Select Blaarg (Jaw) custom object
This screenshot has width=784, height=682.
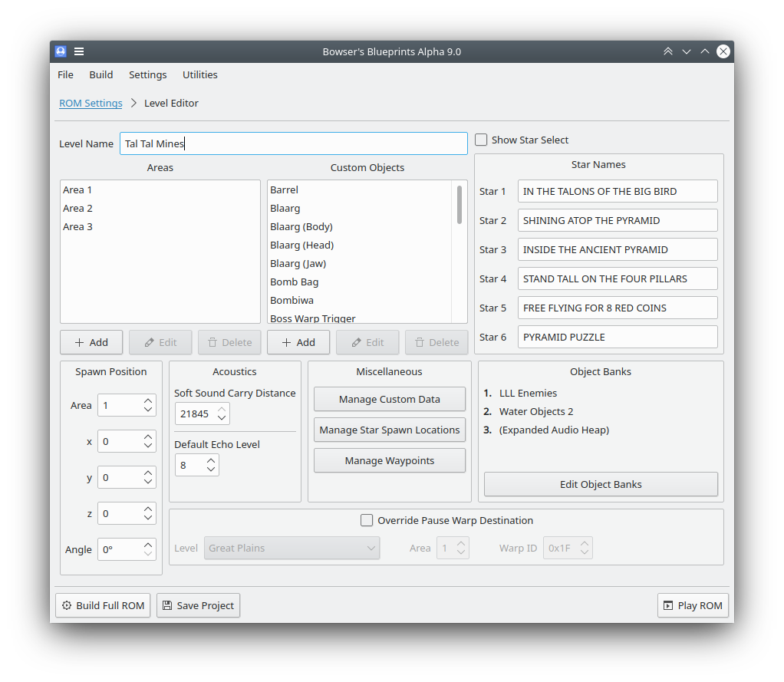[360, 264]
